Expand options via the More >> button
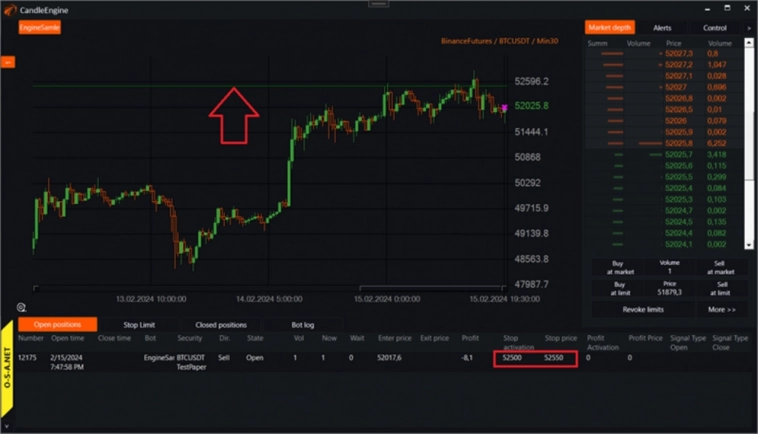 (722, 310)
